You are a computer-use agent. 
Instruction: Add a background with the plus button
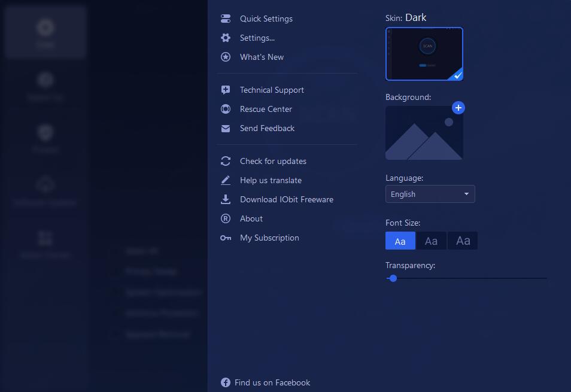[458, 108]
